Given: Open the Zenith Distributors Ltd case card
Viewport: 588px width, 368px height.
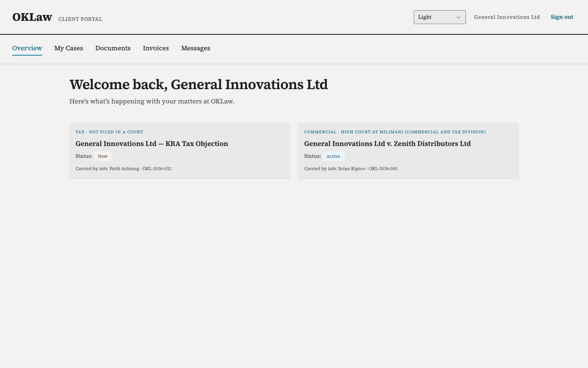Looking at the screenshot, I should click(408, 150).
